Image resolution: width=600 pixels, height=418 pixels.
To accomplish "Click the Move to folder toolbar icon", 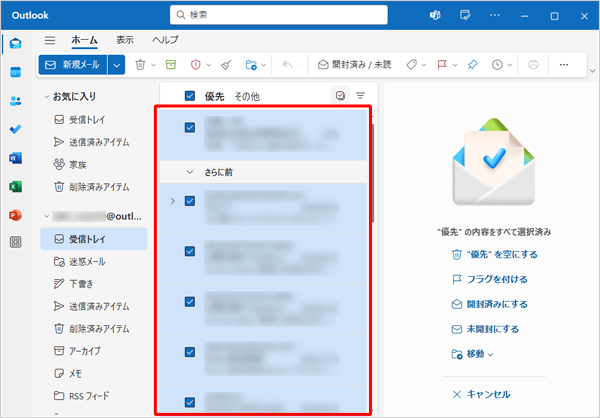I will [251, 65].
